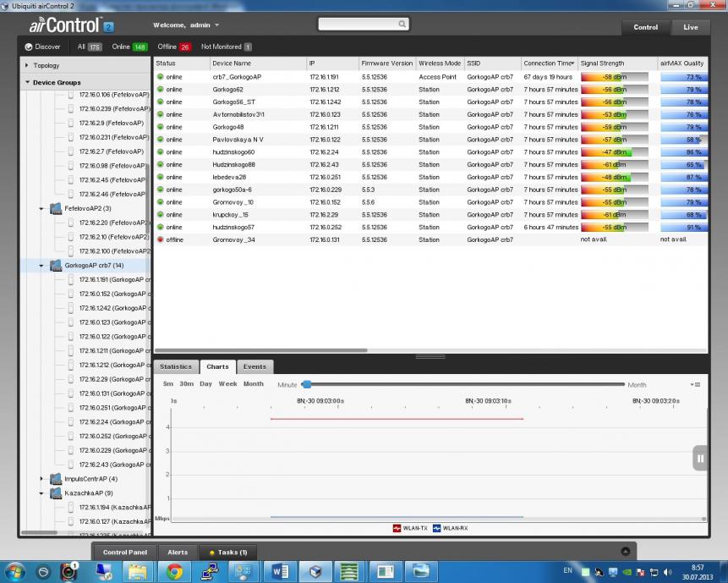The width and height of the screenshot is (728, 583).
Task: Switch to the Statistics tab
Action: tap(176, 367)
